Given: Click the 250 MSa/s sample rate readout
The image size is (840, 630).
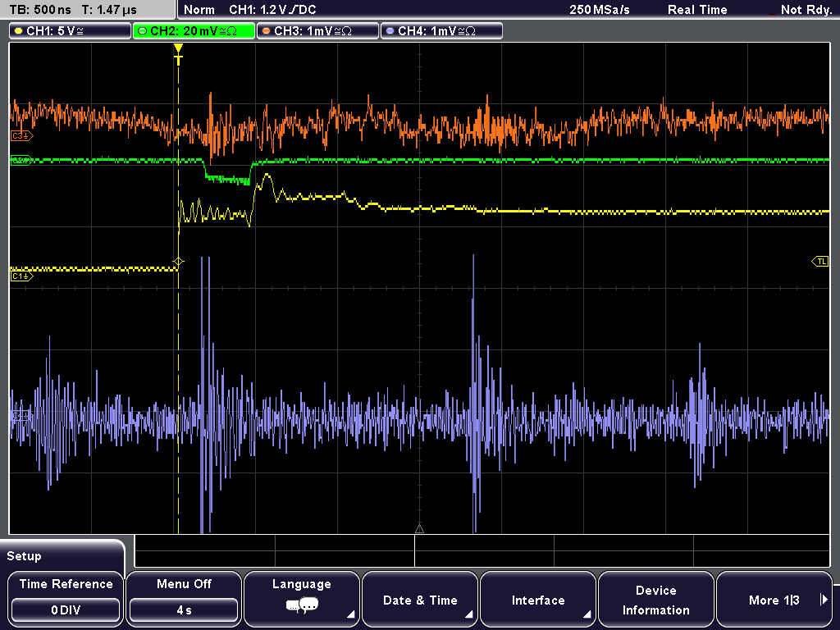Looking at the screenshot, I should (x=600, y=10).
